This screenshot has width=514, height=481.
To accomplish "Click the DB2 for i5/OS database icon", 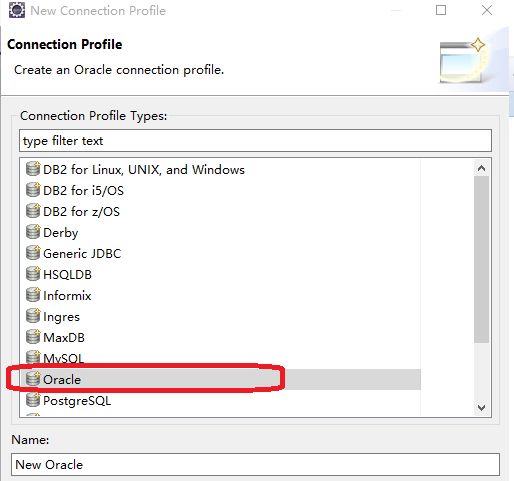I will (x=33, y=190).
